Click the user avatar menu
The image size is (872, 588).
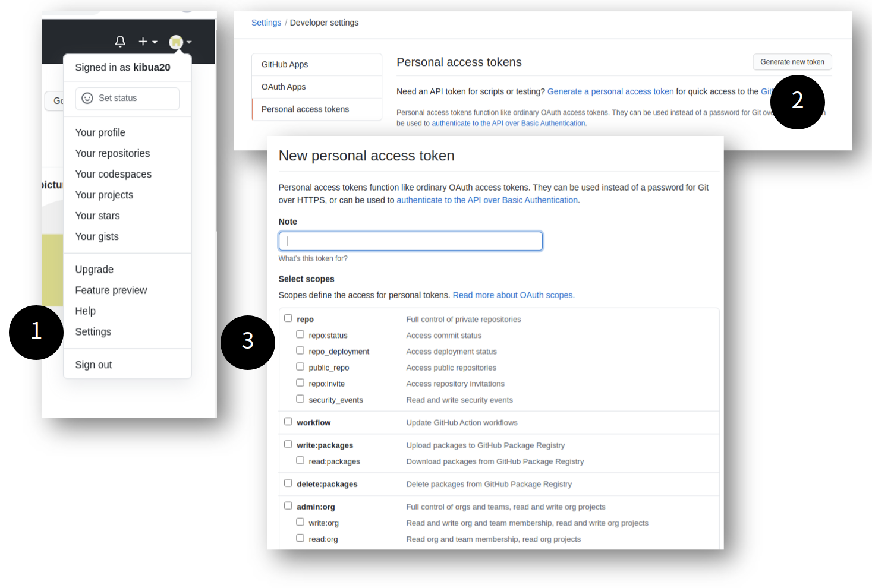point(180,42)
